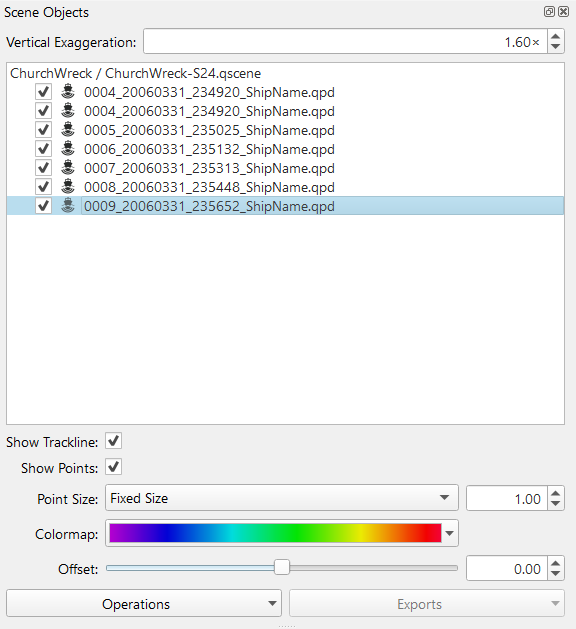Click the ship icon for 0008_20060331_235448_ShipName.qpd
Image resolution: width=576 pixels, height=629 pixels.
click(x=68, y=187)
